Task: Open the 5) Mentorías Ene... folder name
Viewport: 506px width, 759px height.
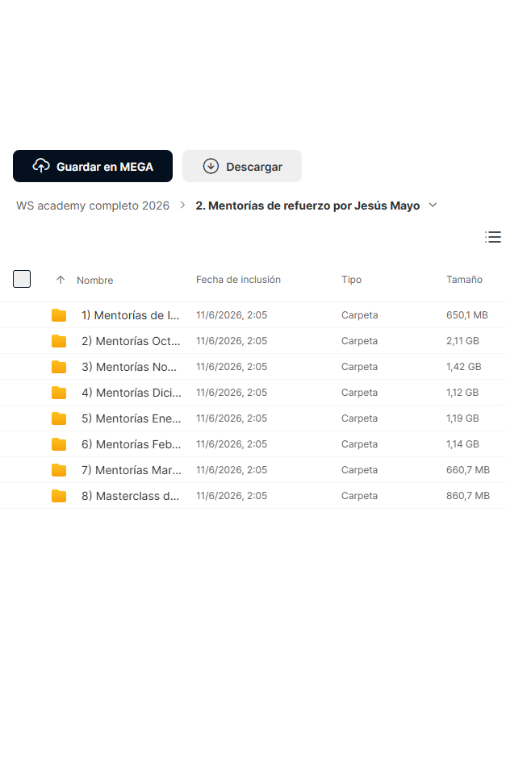Action: click(131, 418)
